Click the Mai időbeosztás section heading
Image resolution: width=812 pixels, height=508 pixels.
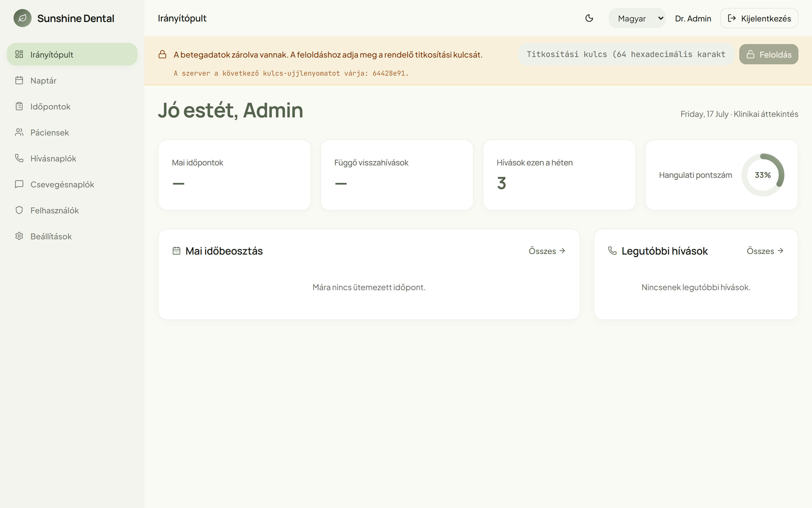click(x=224, y=251)
